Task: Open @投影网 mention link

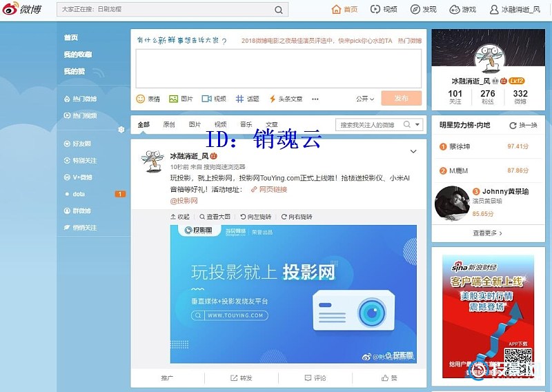Action: click(184, 201)
